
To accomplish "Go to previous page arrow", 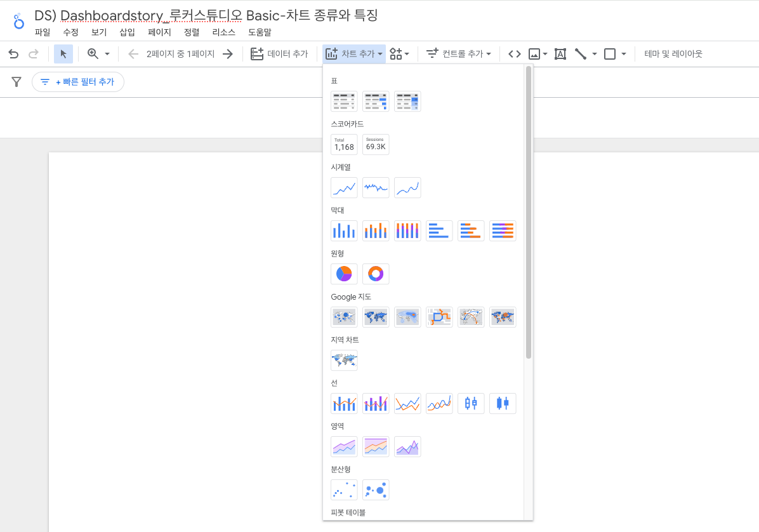I will (x=133, y=54).
